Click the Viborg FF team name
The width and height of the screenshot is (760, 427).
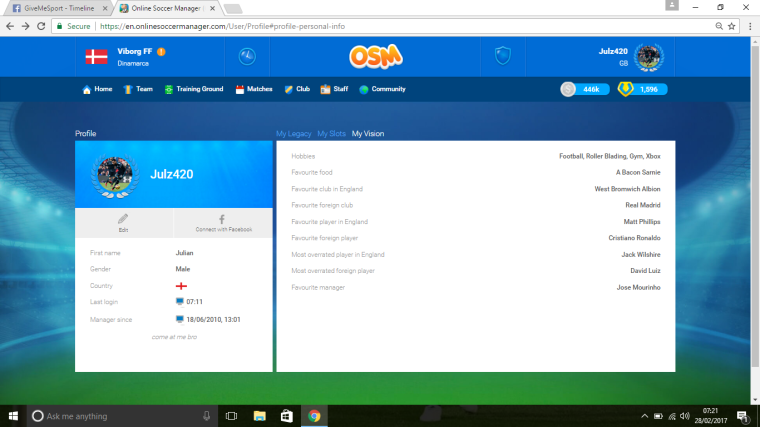click(x=135, y=51)
